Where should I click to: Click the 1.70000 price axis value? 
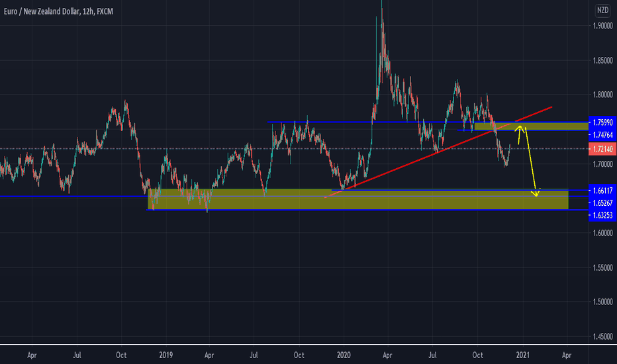pyautogui.click(x=603, y=163)
